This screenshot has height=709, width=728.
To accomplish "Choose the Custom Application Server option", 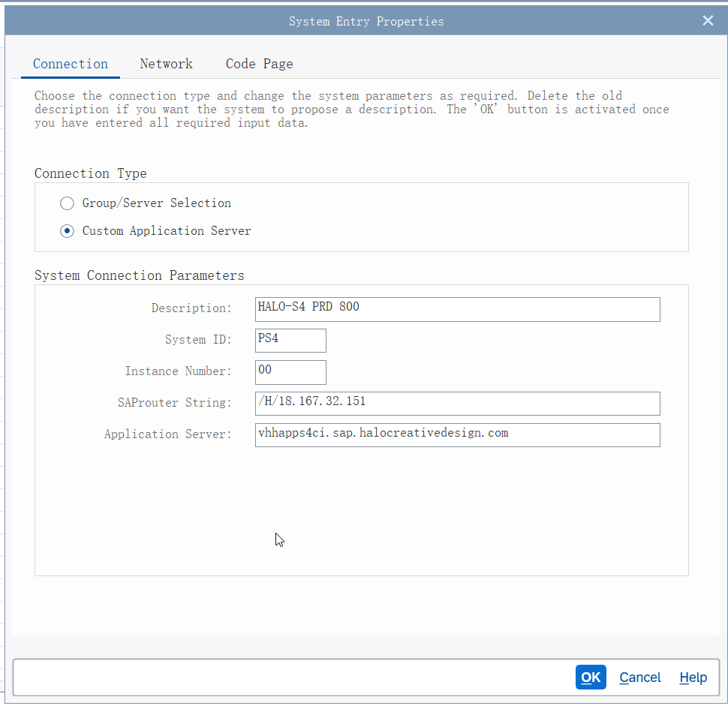I will (68, 231).
